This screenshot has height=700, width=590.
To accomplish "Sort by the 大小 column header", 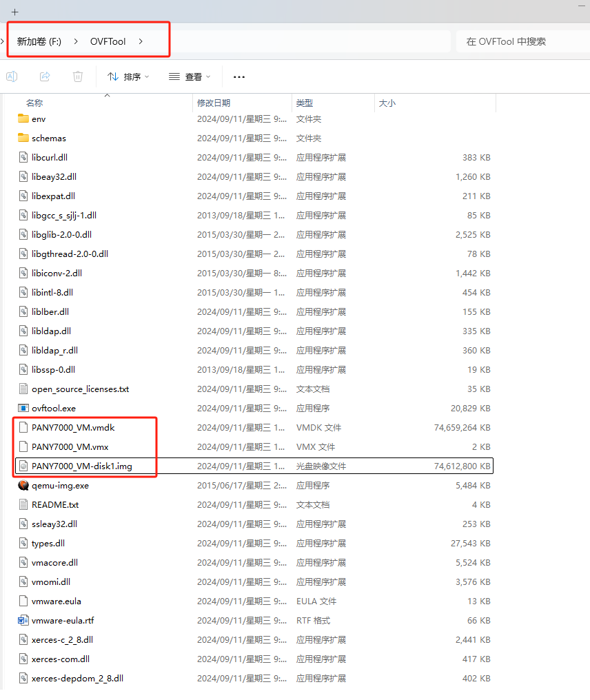I will tap(387, 103).
